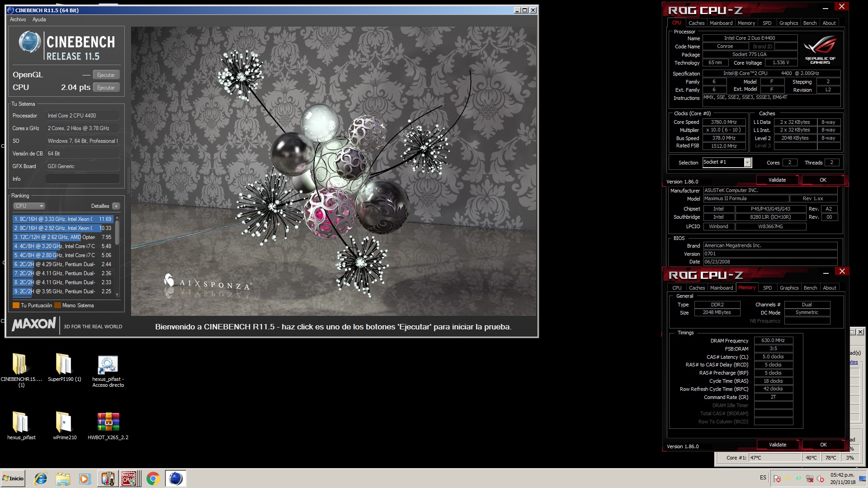Switch to CPU tab in lower CPU-Z

(x=677, y=288)
